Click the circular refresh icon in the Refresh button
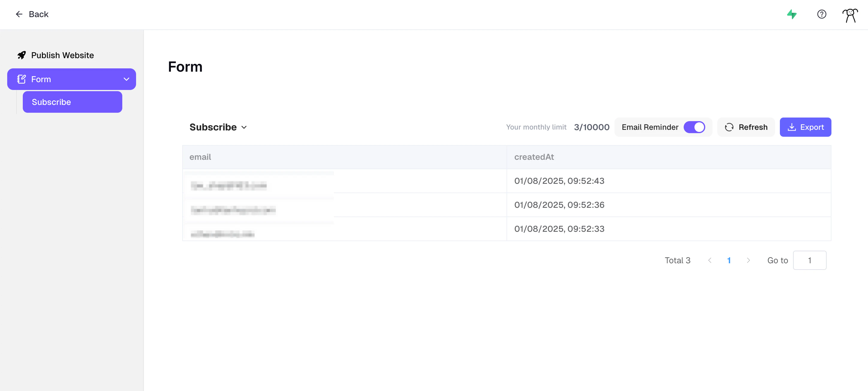868x391 pixels. [x=729, y=127]
